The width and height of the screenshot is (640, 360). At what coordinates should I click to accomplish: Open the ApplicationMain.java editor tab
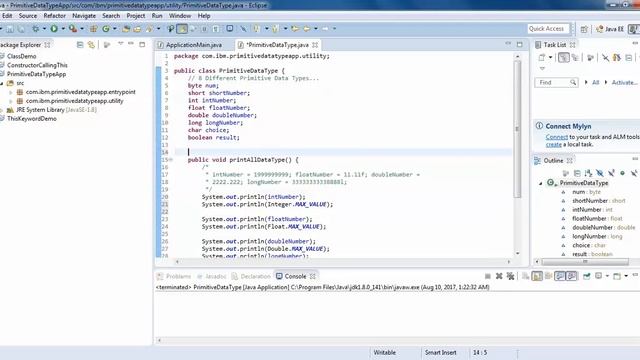pyautogui.click(x=194, y=45)
